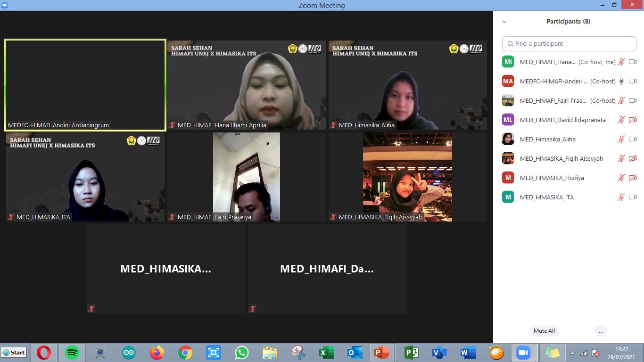
Task: Toggle the mute icon for MED_HIMAFI_Hana (me)
Action: [621, 62]
